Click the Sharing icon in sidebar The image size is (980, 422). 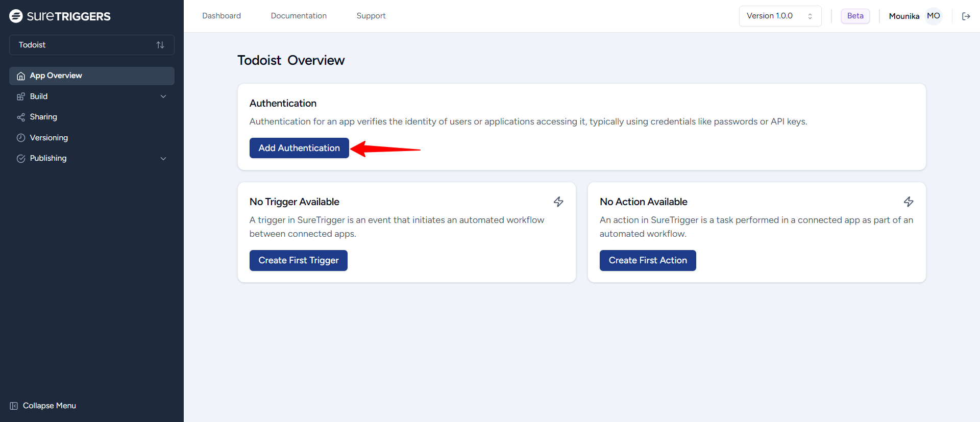(x=21, y=117)
